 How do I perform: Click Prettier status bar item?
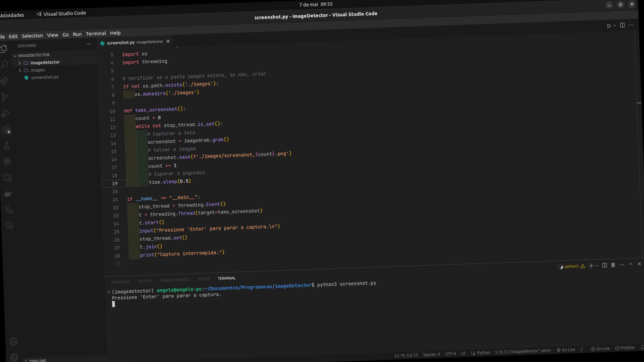(x=625, y=348)
